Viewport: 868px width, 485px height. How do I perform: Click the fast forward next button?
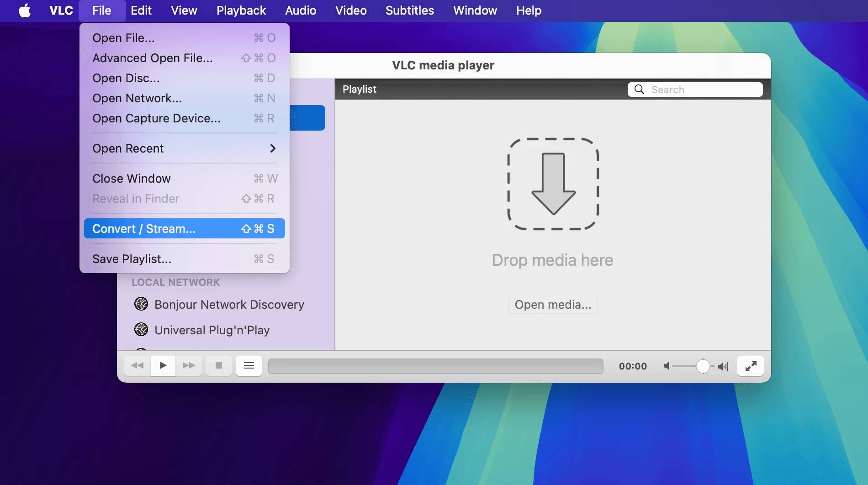coord(189,365)
